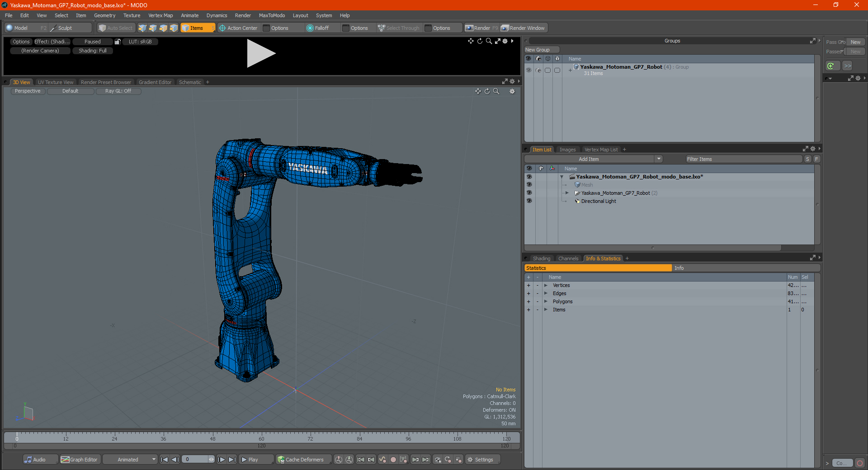Switch to Images tab
This screenshot has height=470, width=868.
click(x=567, y=150)
